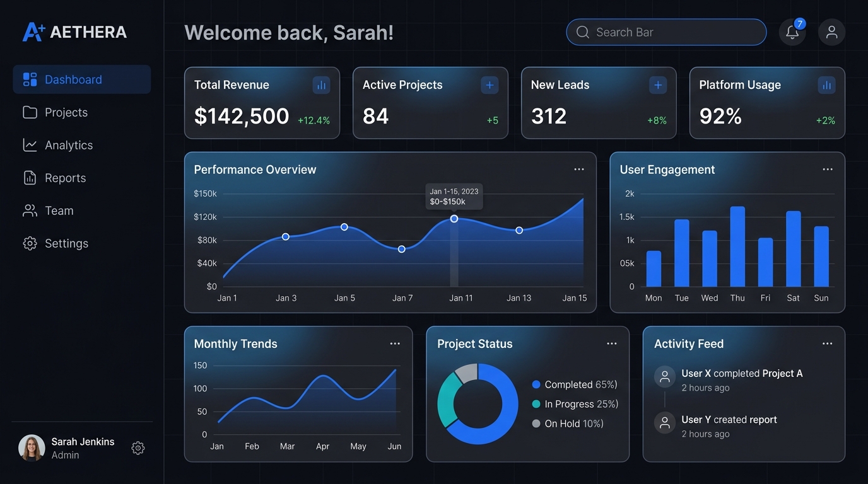
Task: Click the Sat bar in User Engagement
Action: click(794, 249)
